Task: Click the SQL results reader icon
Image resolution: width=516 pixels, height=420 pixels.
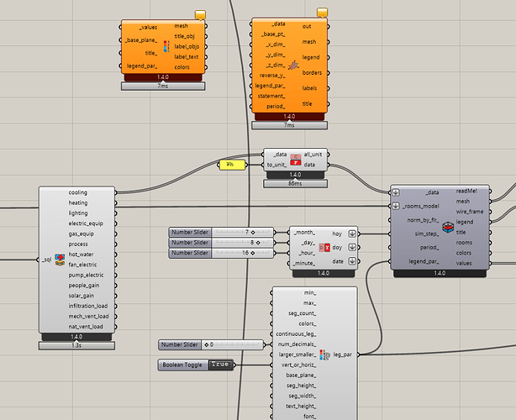Action: [60, 260]
